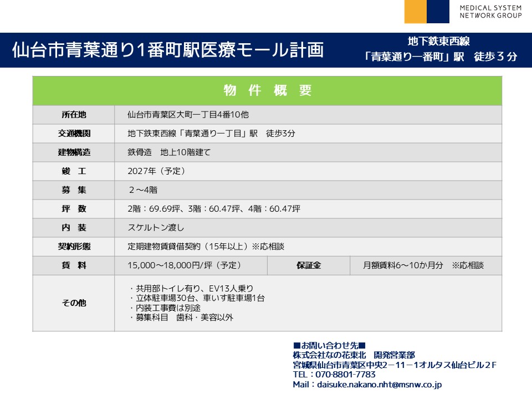Click the email daisuke.nakano.nht@msnw.co.jp
Screen dimensions: 532x399
[x=379, y=384]
